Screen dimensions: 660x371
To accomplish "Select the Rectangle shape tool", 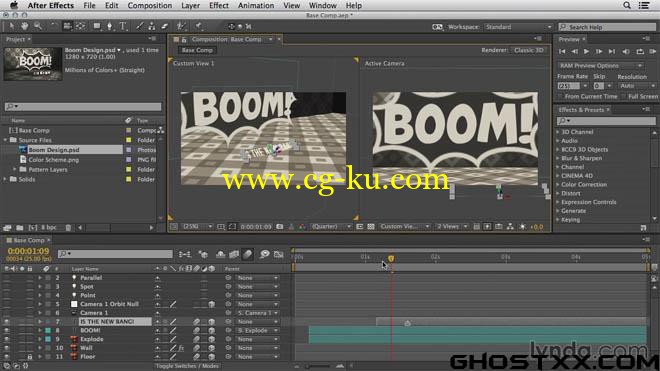I will (97, 27).
